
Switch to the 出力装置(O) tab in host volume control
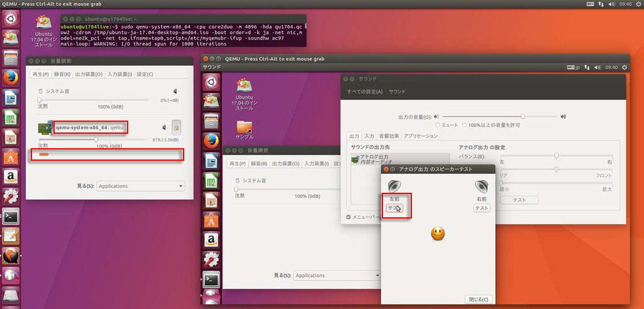pyautogui.click(x=89, y=74)
